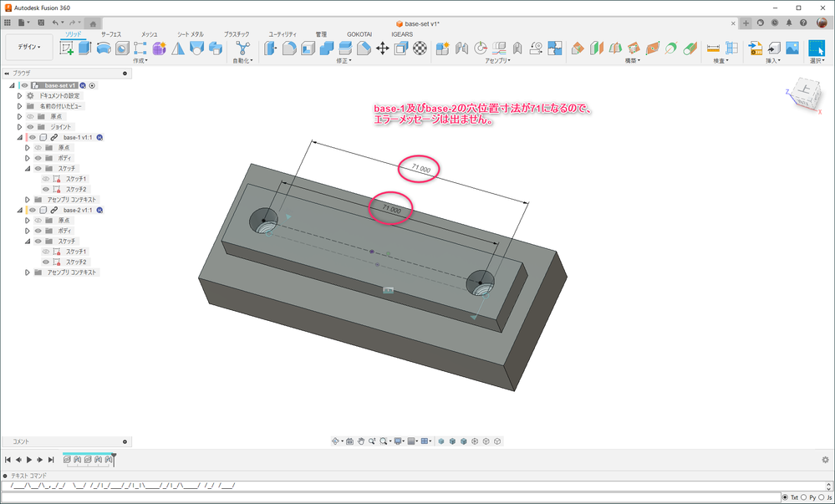Click the Job Status clock icon
This screenshot has width=835, height=504.
coord(774,23)
